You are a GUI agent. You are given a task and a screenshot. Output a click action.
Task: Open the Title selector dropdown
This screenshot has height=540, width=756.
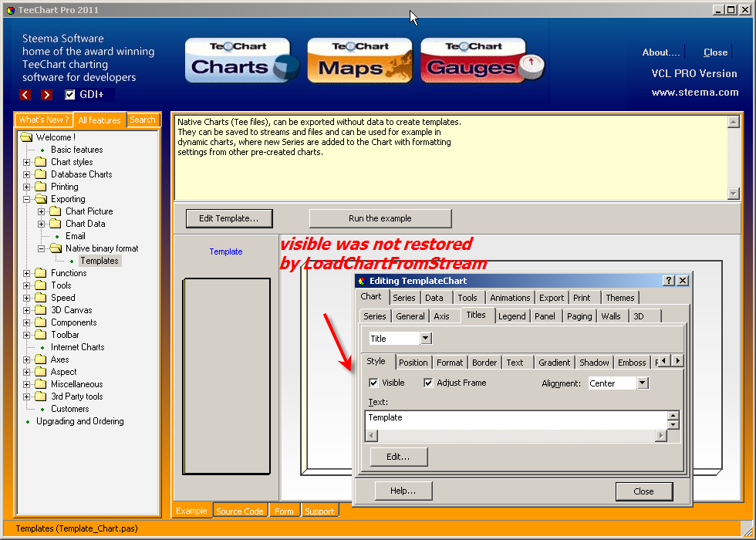[x=426, y=339]
